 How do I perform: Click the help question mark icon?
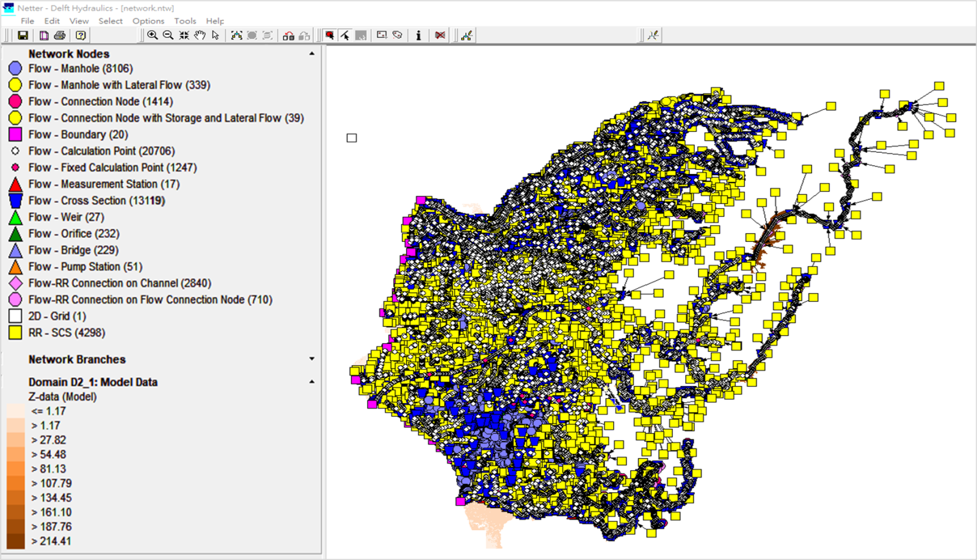(x=81, y=35)
